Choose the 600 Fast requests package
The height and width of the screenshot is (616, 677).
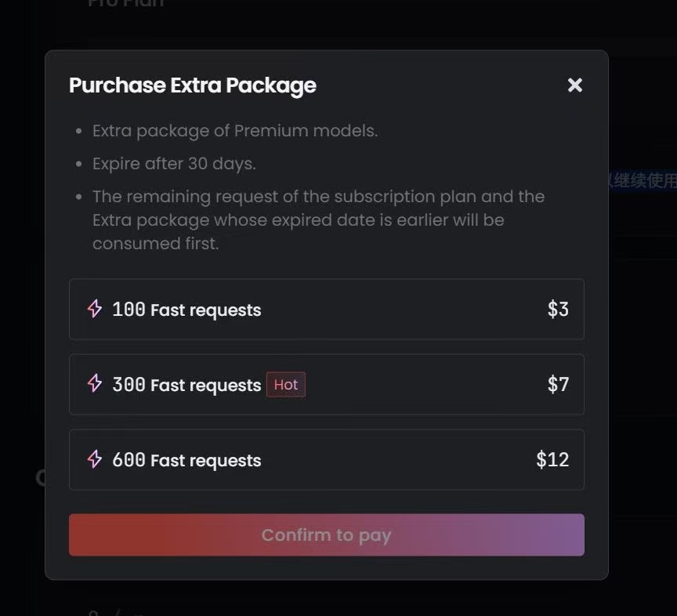point(327,459)
